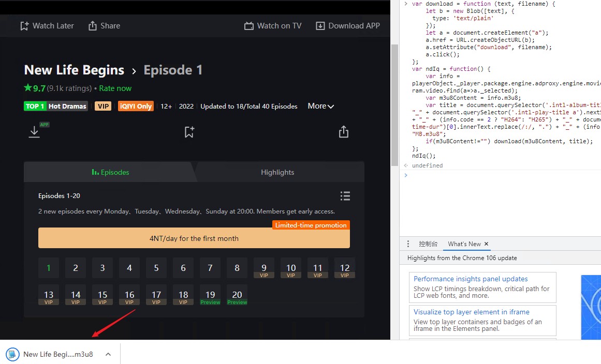
Task: Click the Episodes 1-20 range label
Action: click(59, 195)
